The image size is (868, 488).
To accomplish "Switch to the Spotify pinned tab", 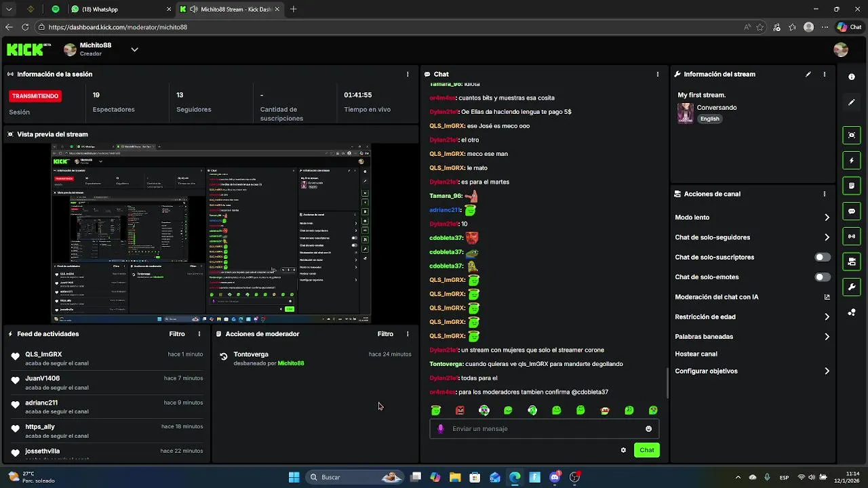I will [x=56, y=9].
